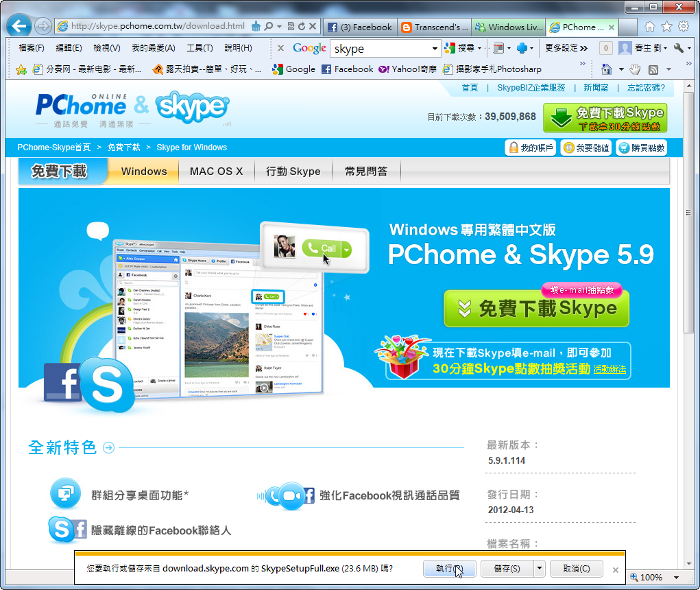Open the 檔案(F) menu
Viewport: 700px width, 590px height.
[32, 48]
